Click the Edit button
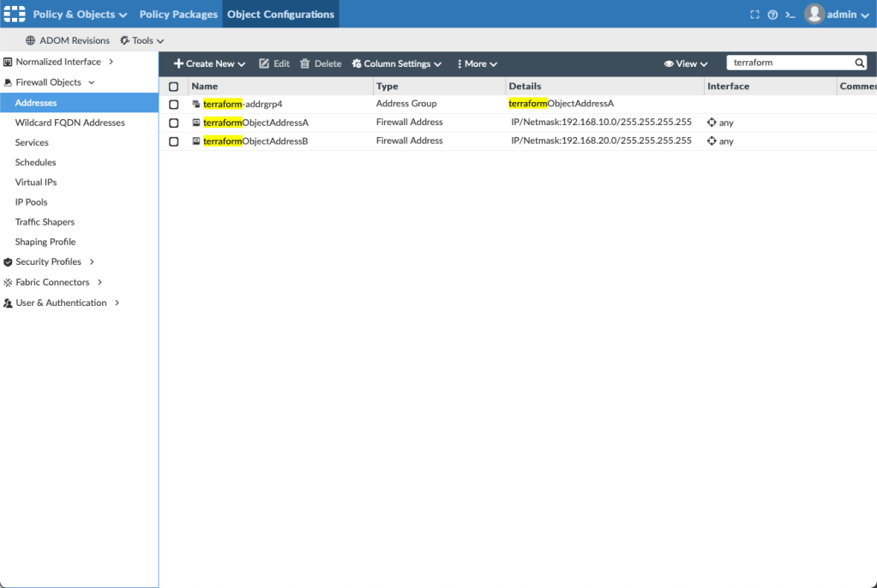877x588 pixels. point(274,64)
